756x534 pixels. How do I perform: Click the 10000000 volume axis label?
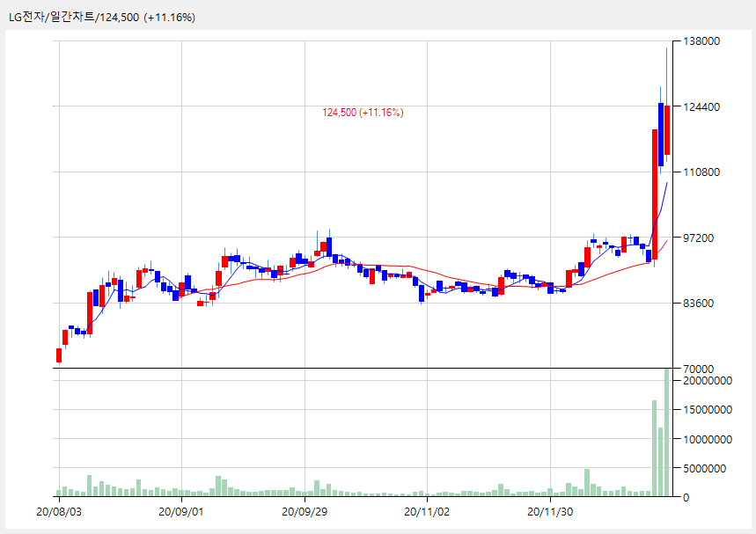pyautogui.click(x=708, y=439)
